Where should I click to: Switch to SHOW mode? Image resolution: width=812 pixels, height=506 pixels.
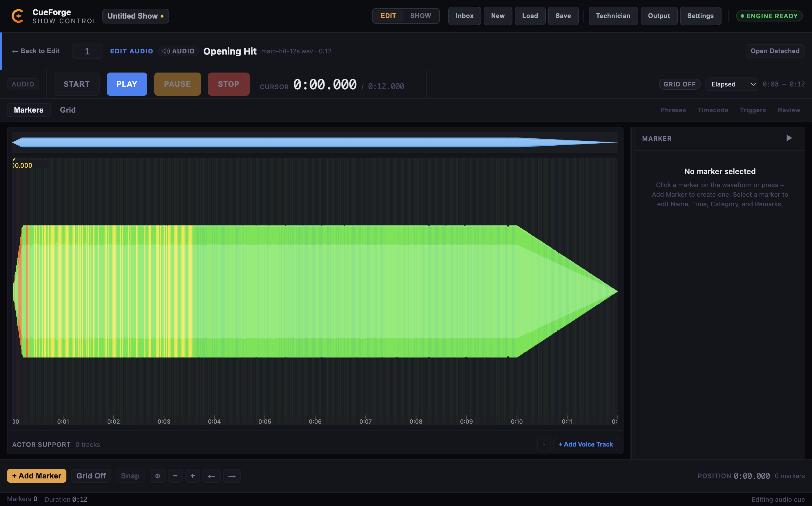click(x=420, y=16)
